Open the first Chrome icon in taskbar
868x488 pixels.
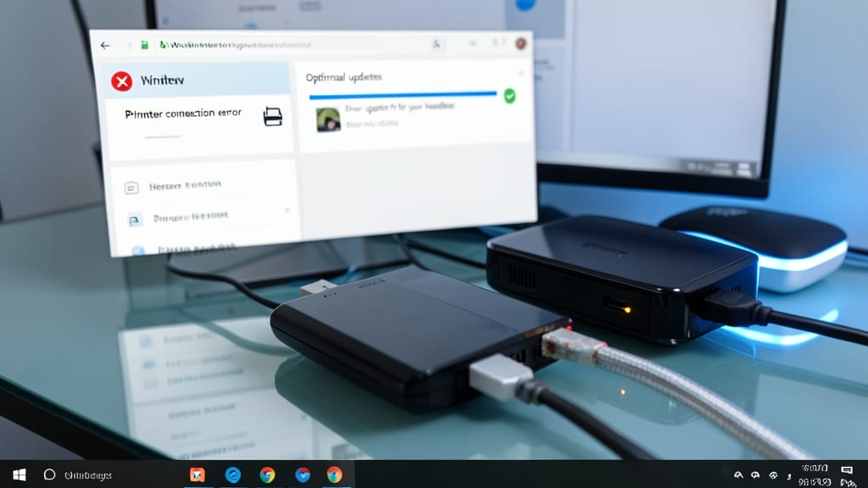click(x=267, y=474)
